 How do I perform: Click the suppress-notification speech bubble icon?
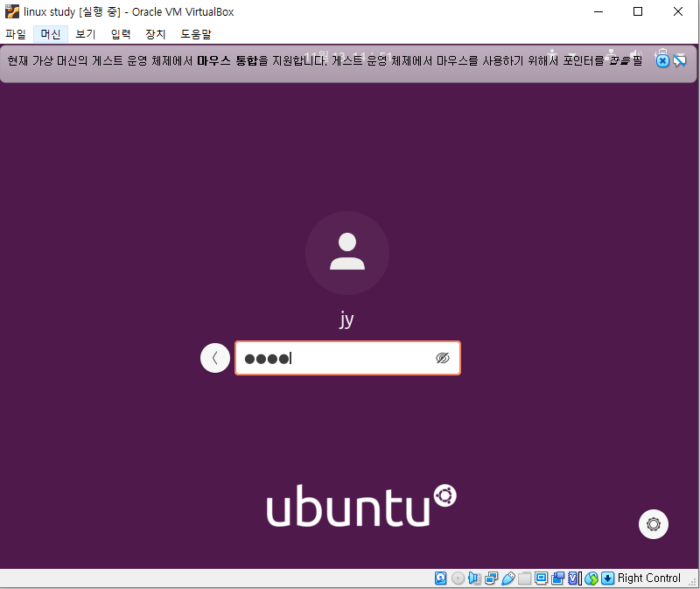click(680, 60)
